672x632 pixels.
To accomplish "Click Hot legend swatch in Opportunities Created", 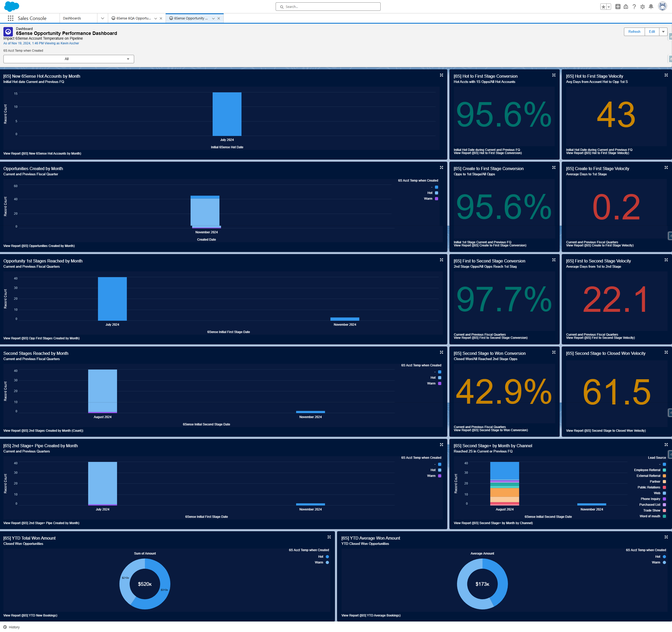I will 436,193.
